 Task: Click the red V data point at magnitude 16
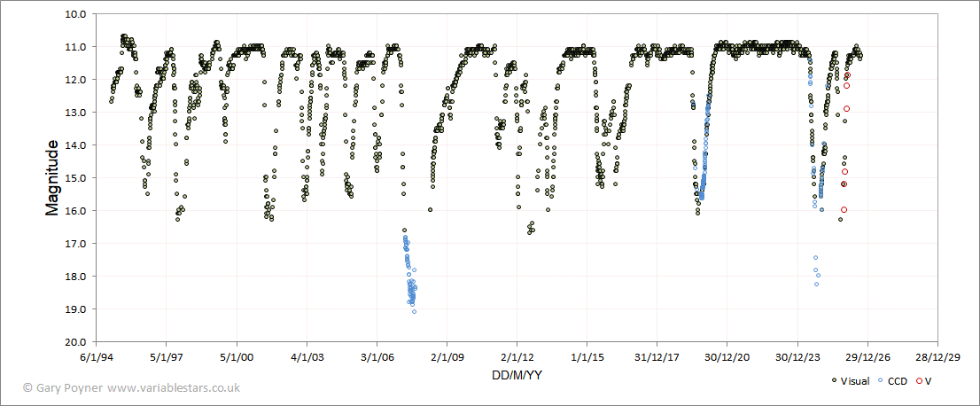coord(844,210)
